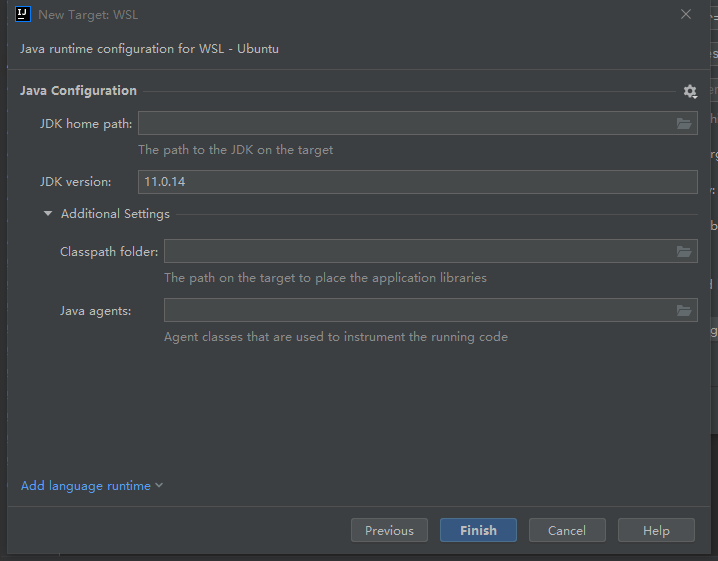Cancel the WSL target setup
This screenshot has height=561, width=718.
pos(566,530)
